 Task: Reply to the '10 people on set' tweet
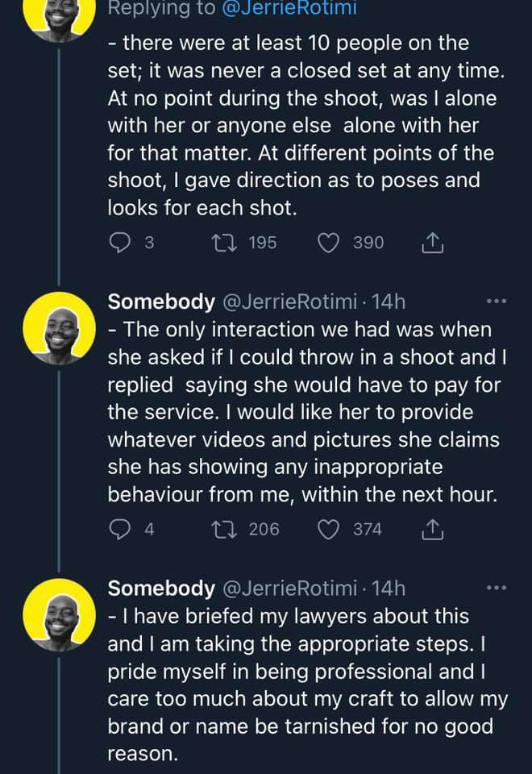(119, 242)
